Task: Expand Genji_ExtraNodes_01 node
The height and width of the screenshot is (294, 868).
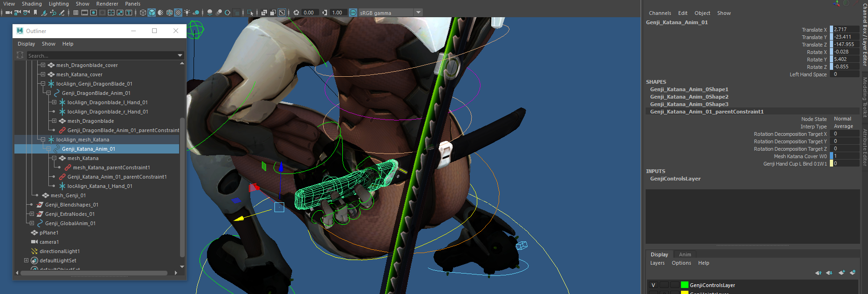Action: (x=32, y=214)
